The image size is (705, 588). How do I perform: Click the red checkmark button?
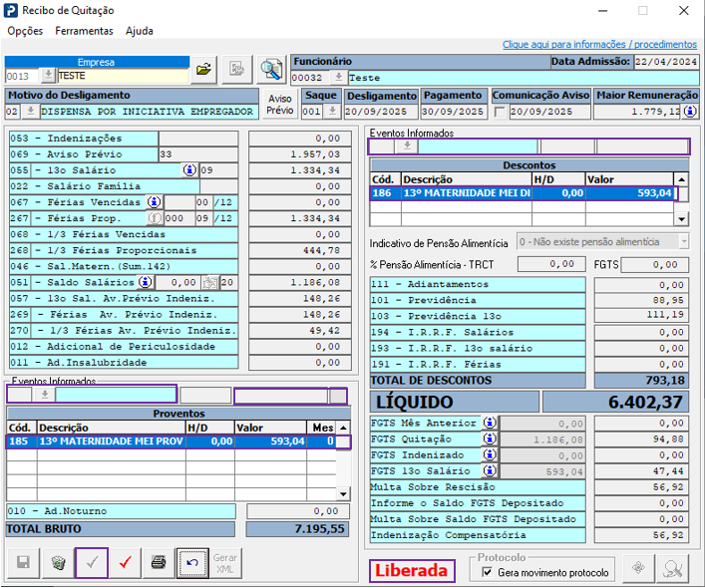pyautogui.click(x=125, y=563)
